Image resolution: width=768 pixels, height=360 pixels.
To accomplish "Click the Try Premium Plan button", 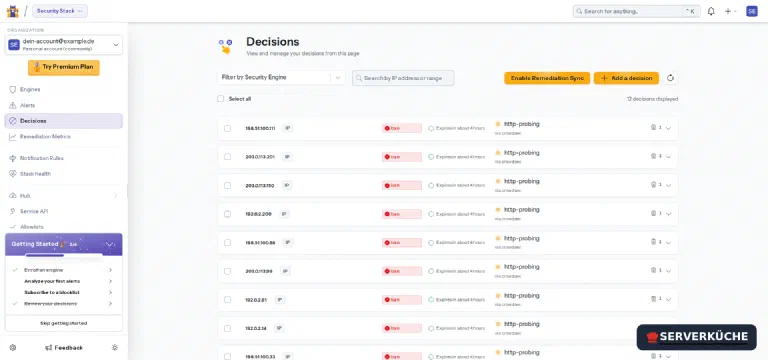I will 64,68.
